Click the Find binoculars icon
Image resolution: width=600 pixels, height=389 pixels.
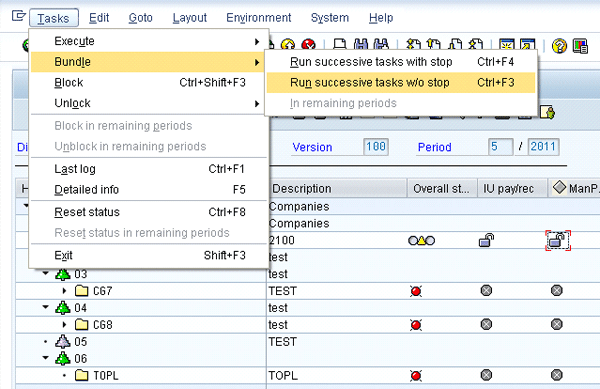360,45
